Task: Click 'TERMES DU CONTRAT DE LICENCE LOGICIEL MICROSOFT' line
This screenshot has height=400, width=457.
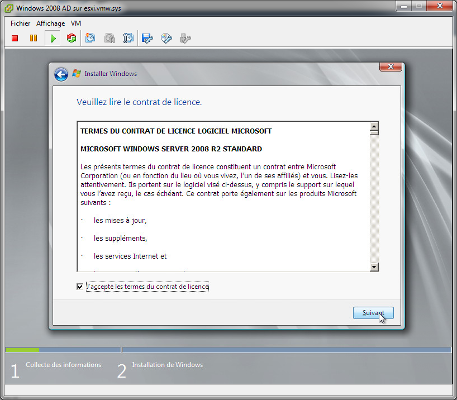Action: 176,131
